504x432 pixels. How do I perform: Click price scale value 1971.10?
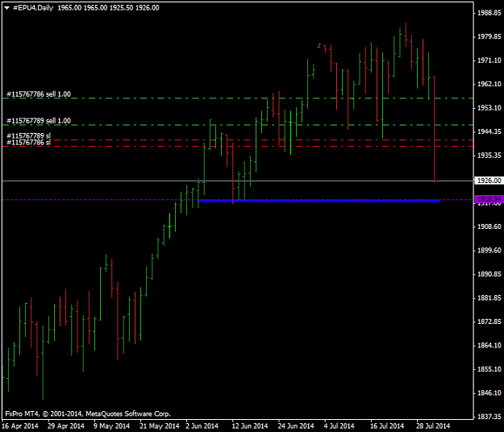[489, 60]
